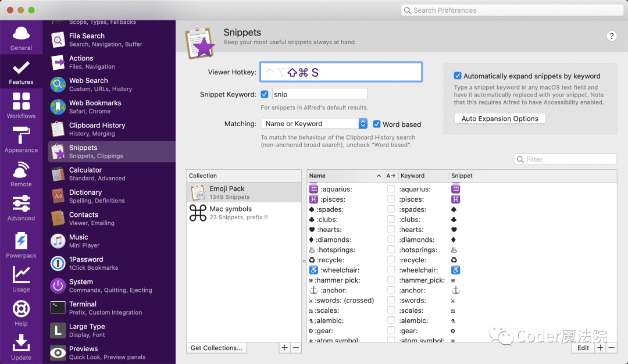Open the Update section
Screen dimensions: 628x364
click(22, 347)
